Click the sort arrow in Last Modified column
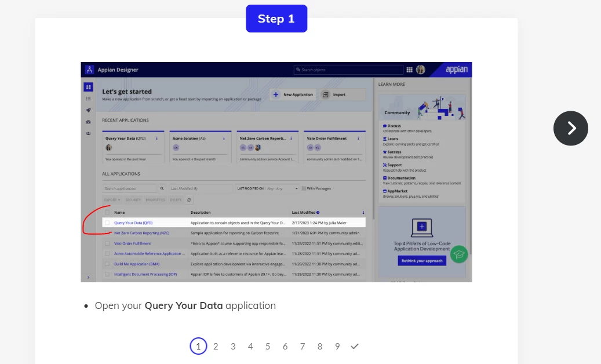This screenshot has width=601, height=364. pos(363,212)
